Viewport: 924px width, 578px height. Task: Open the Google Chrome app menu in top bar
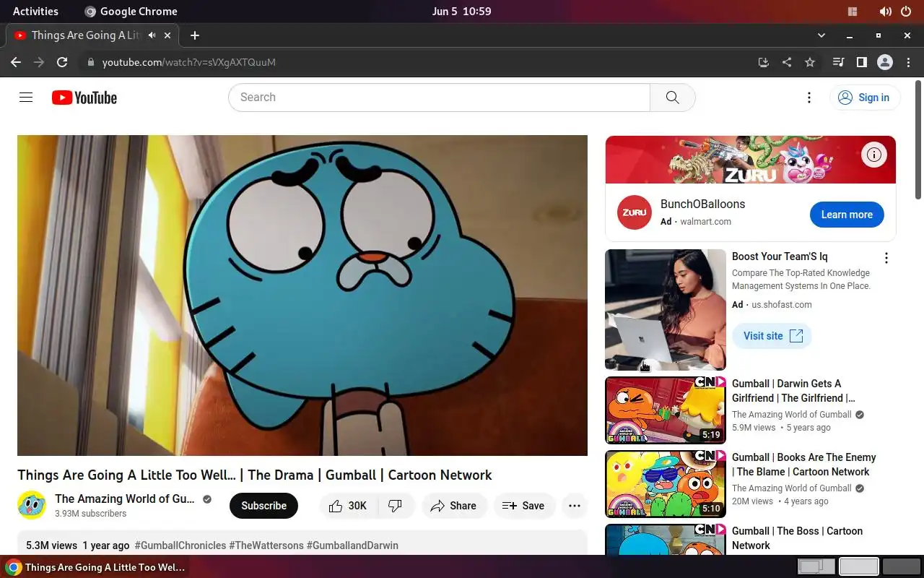coord(131,11)
